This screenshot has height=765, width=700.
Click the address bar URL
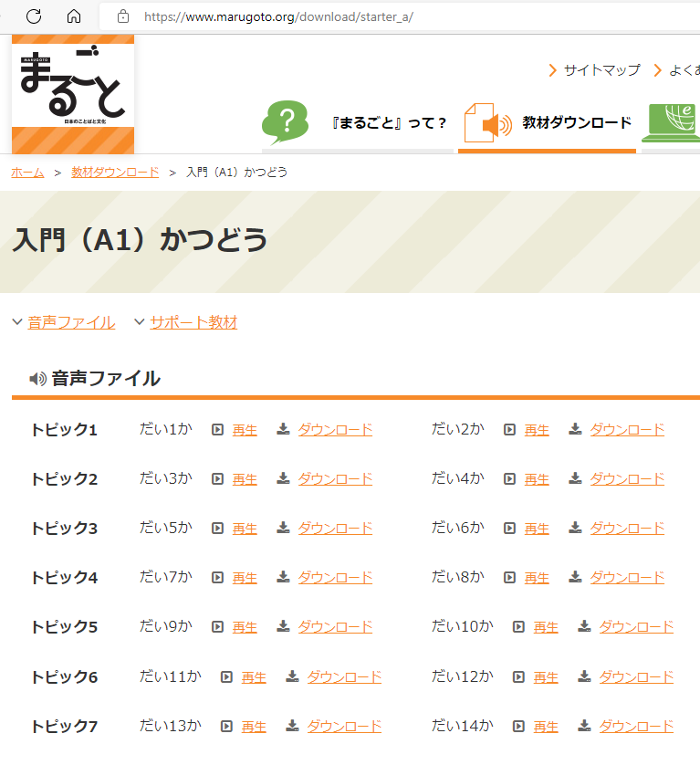(x=278, y=16)
